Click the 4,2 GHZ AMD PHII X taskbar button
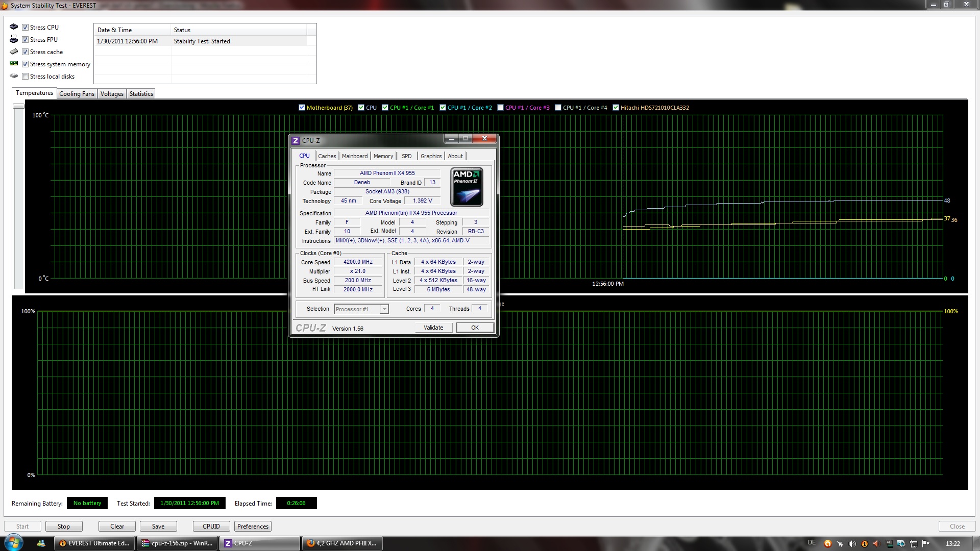Image resolution: width=980 pixels, height=551 pixels. click(x=342, y=543)
